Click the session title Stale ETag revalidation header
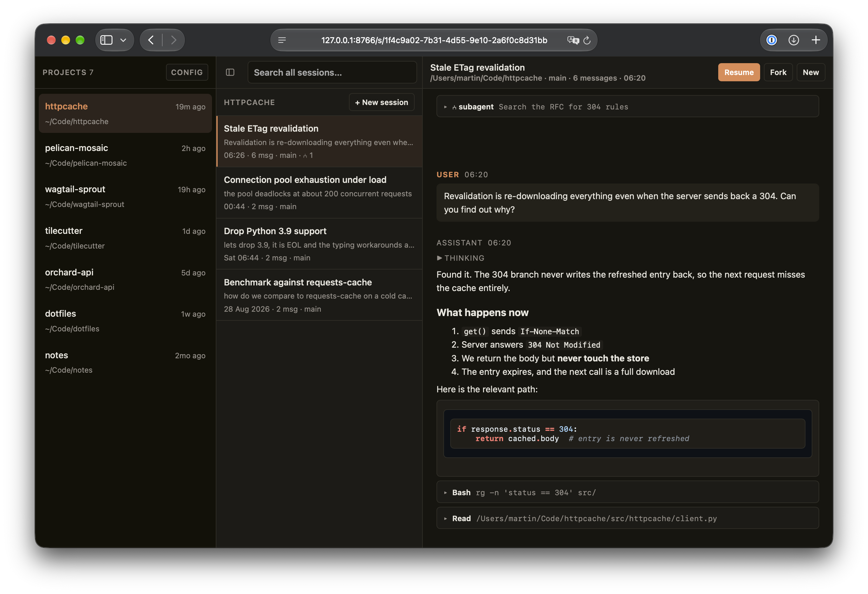Screen dimensions: 868x594 [477, 68]
